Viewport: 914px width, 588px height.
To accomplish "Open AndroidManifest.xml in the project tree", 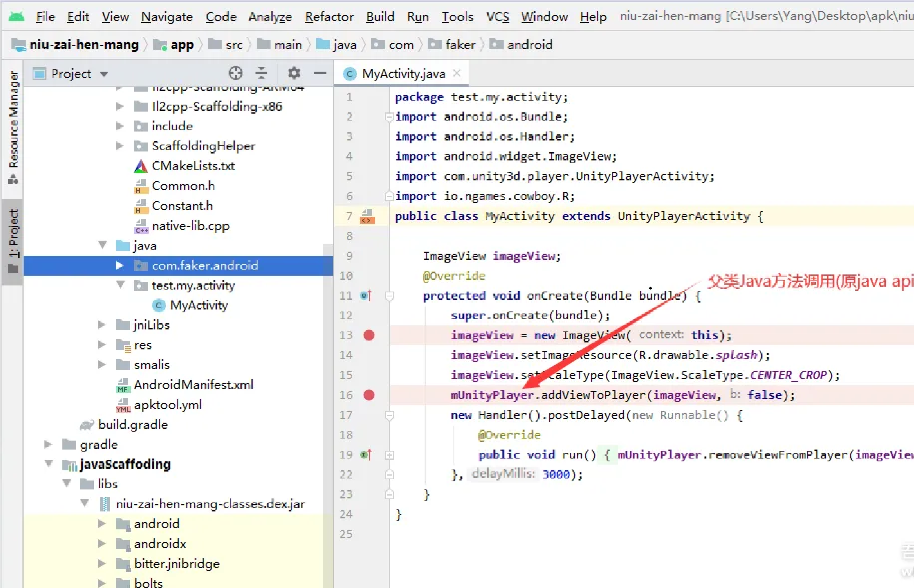I will point(193,384).
